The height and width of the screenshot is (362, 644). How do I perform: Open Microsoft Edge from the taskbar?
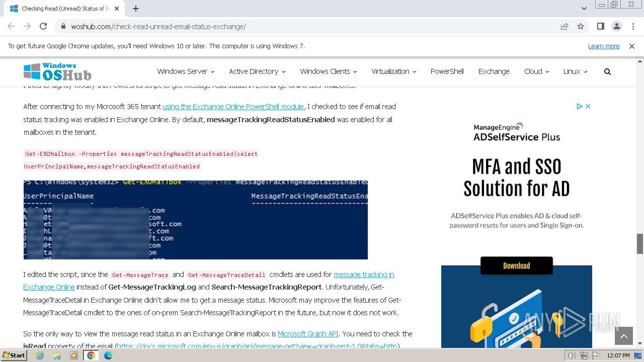108,355
